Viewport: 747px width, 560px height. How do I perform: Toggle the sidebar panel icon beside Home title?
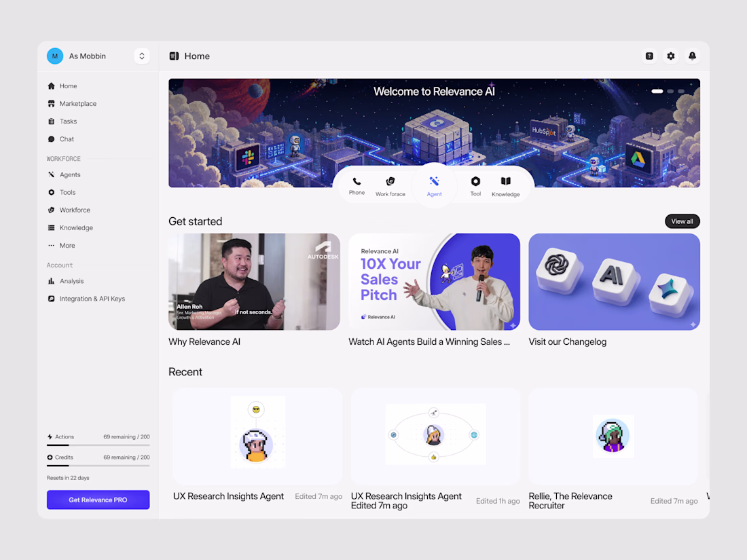[x=174, y=56]
